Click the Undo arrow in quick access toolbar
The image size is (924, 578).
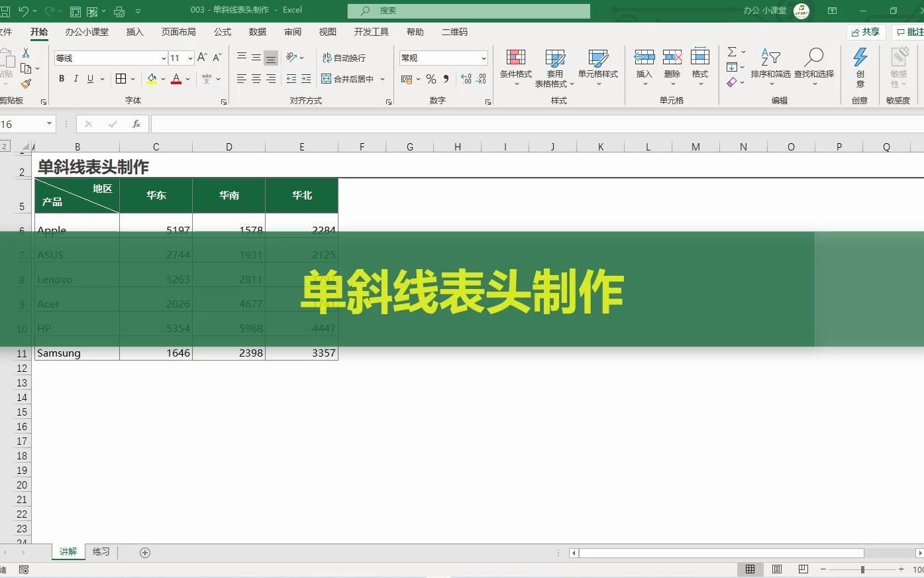pyautogui.click(x=23, y=11)
